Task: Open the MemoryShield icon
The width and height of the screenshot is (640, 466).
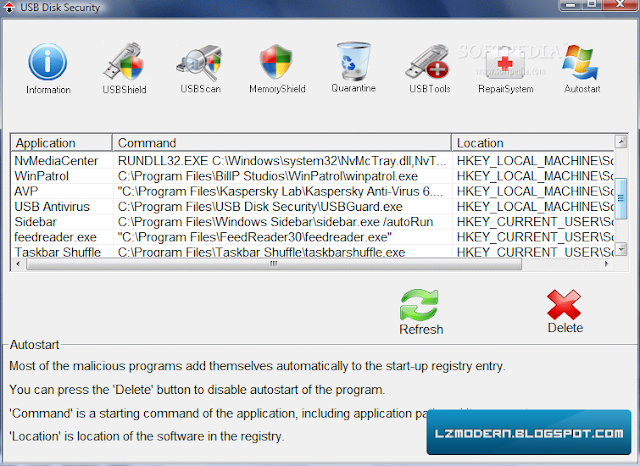Action: point(276,61)
